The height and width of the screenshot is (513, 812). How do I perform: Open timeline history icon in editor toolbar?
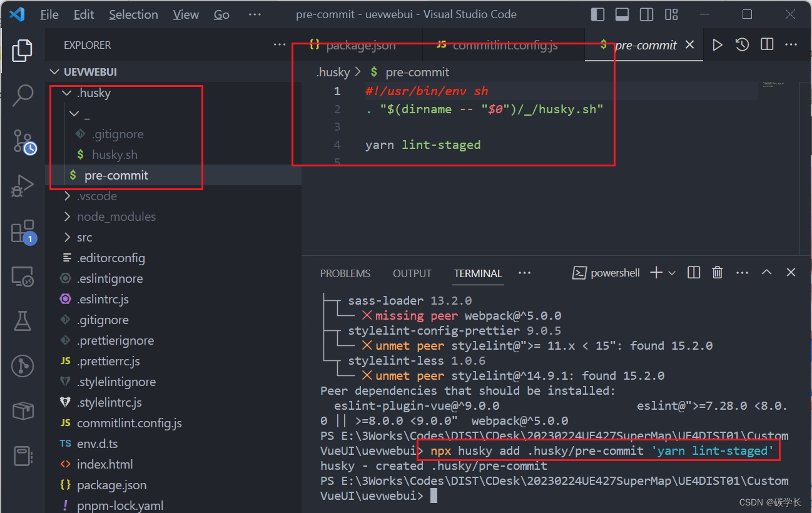click(742, 44)
